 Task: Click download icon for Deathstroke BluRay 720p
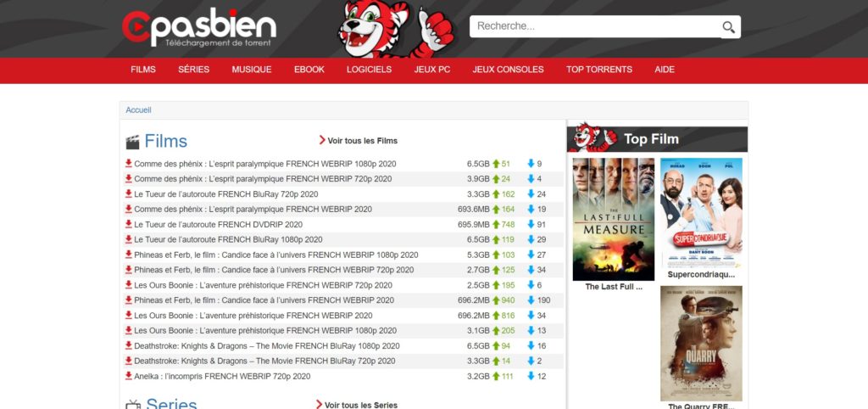(129, 361)
